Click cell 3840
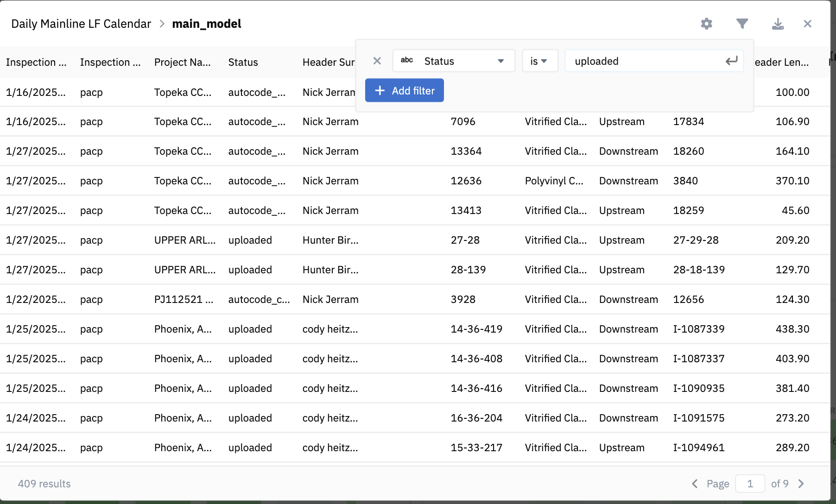Viewport: 836px width, 504px height. click(x=685, y=181)
